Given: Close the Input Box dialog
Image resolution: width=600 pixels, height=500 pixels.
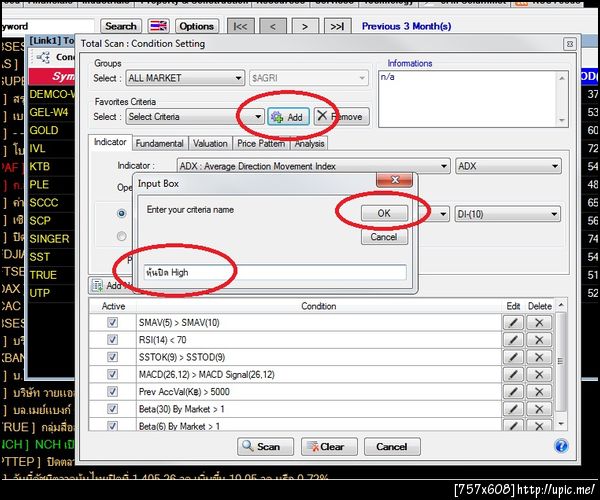Looking at the screenshot, I should click(x=395, y=180).
